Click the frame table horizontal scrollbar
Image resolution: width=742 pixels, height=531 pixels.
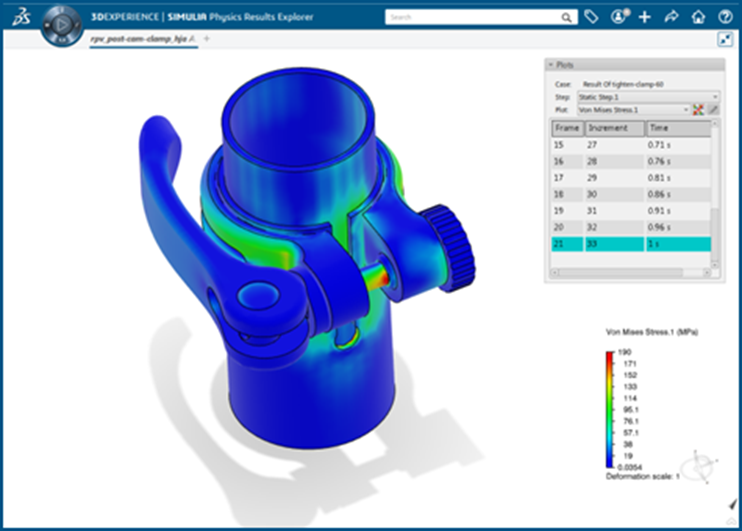tap(621, 273)
